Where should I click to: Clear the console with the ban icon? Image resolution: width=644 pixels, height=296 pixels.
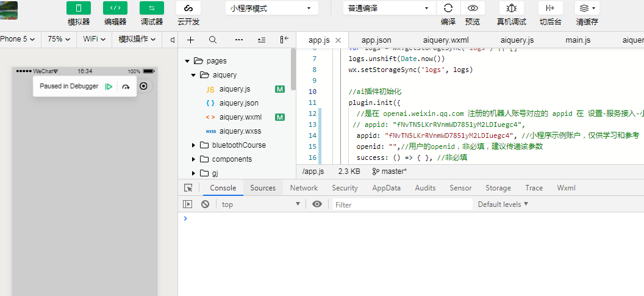point(206,204)
